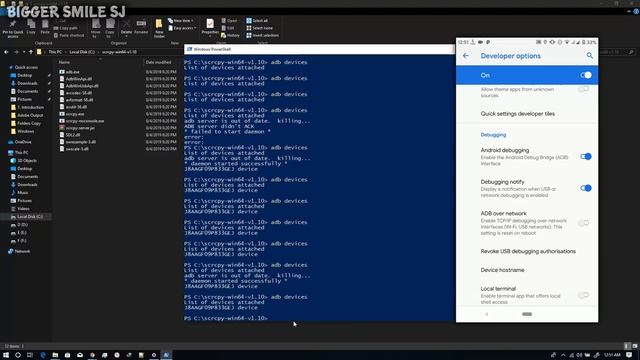640x360 pixels.
Task: Tap the phone navigation back triangle
Action: tap(487, 314)
